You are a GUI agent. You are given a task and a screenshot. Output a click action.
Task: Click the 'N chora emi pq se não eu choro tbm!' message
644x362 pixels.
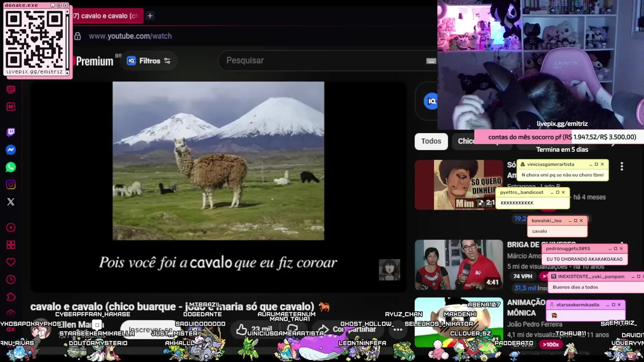tap(562, 175)
